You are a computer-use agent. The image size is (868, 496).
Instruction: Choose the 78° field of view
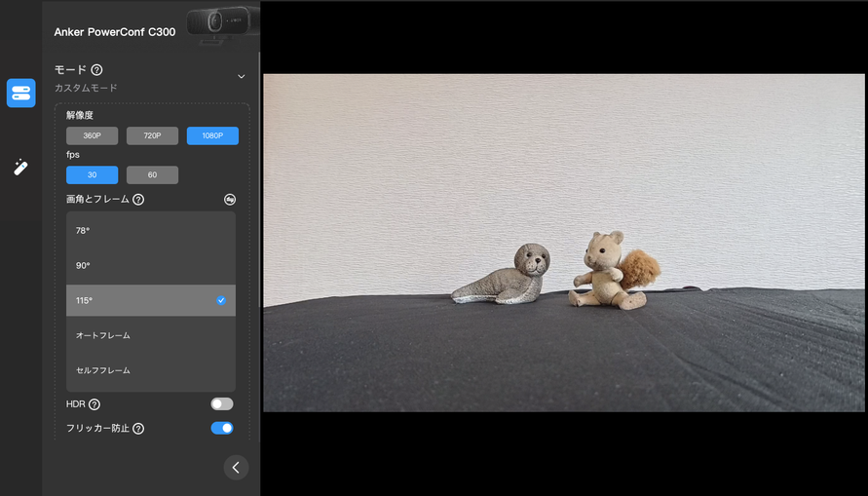point(151,230)
